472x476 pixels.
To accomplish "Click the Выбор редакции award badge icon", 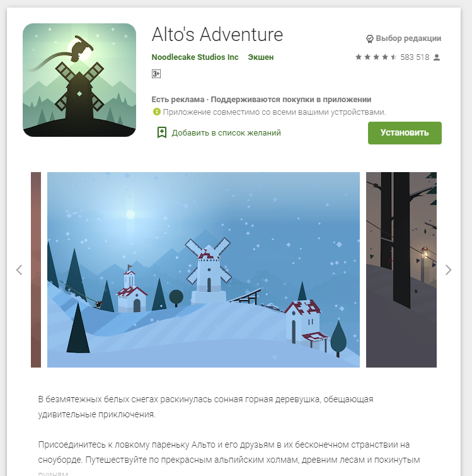I will [369, 39].
